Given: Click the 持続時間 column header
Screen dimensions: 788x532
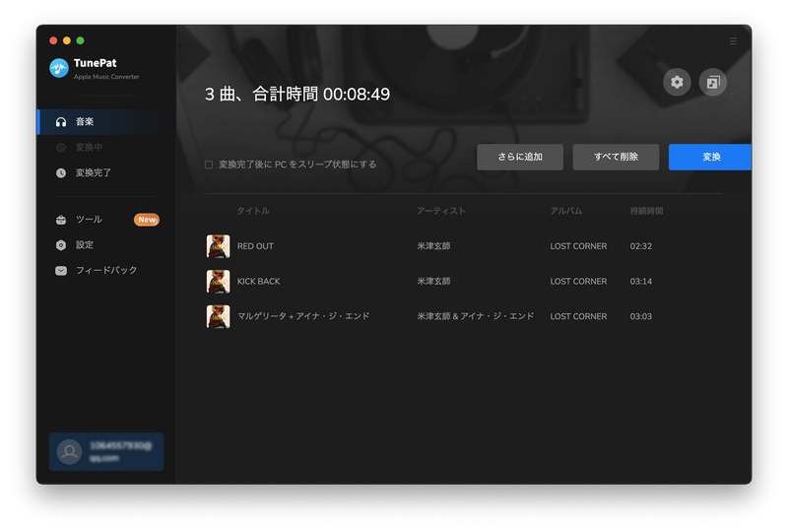Looking at the screenshot, I should (646, 211).
